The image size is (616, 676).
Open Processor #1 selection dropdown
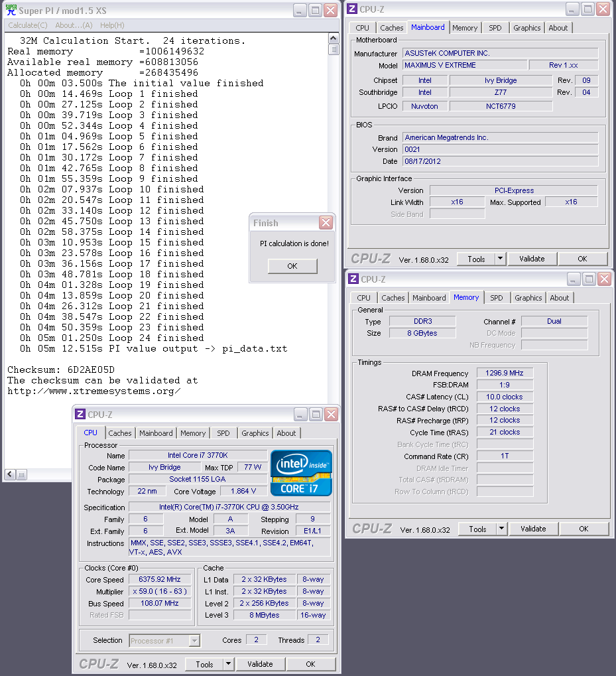(x=164, y=641)
